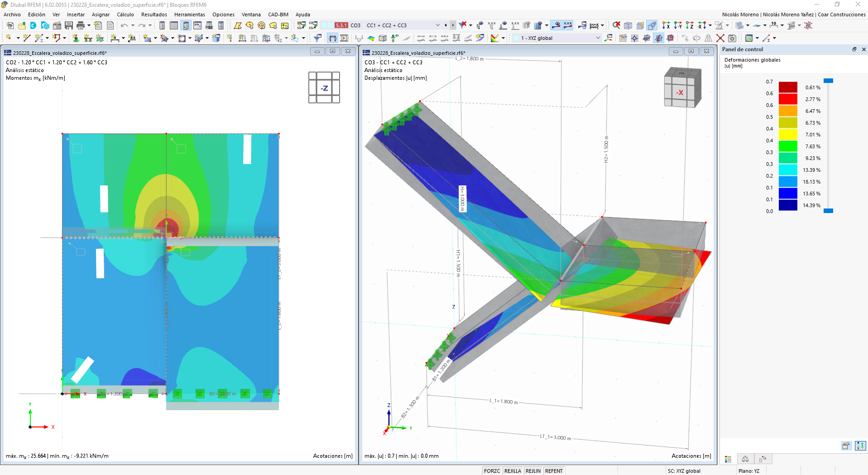Open the color scale tab in control panel
The height and width of the screenshot is (475, 868).
pos(728,459)
